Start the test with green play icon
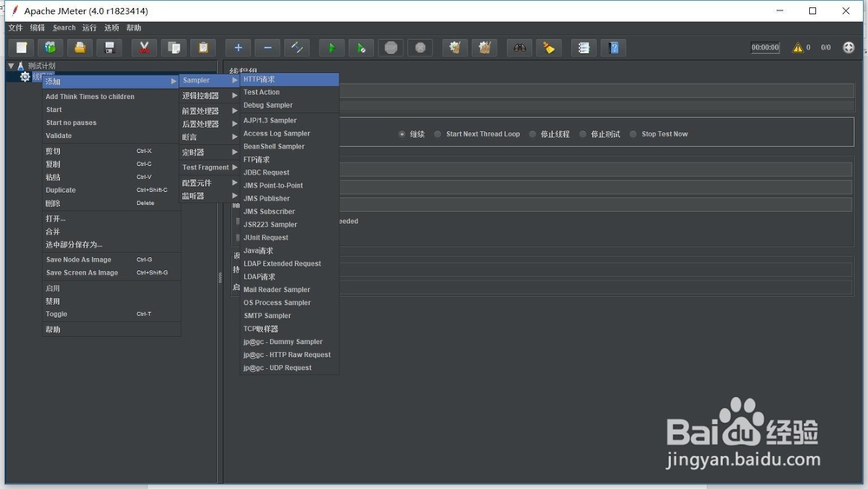Viewport: 868px width, 489px height. 332,48
